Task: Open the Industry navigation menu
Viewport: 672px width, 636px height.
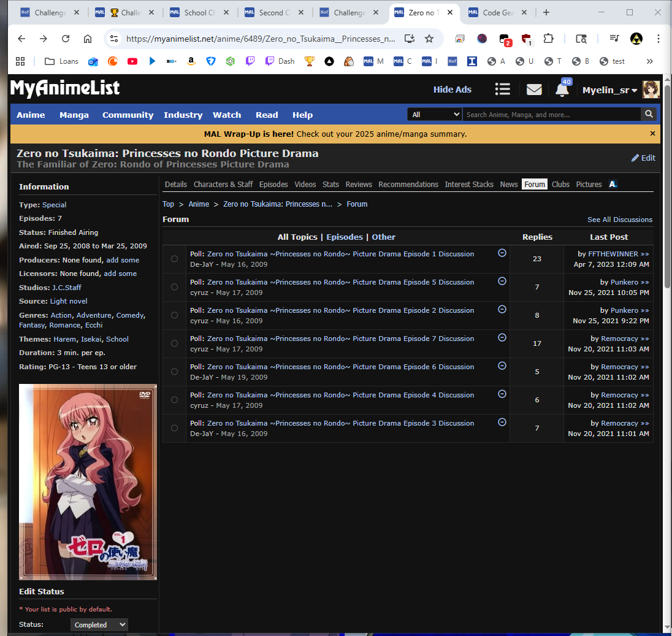Action: click(183, 115)
